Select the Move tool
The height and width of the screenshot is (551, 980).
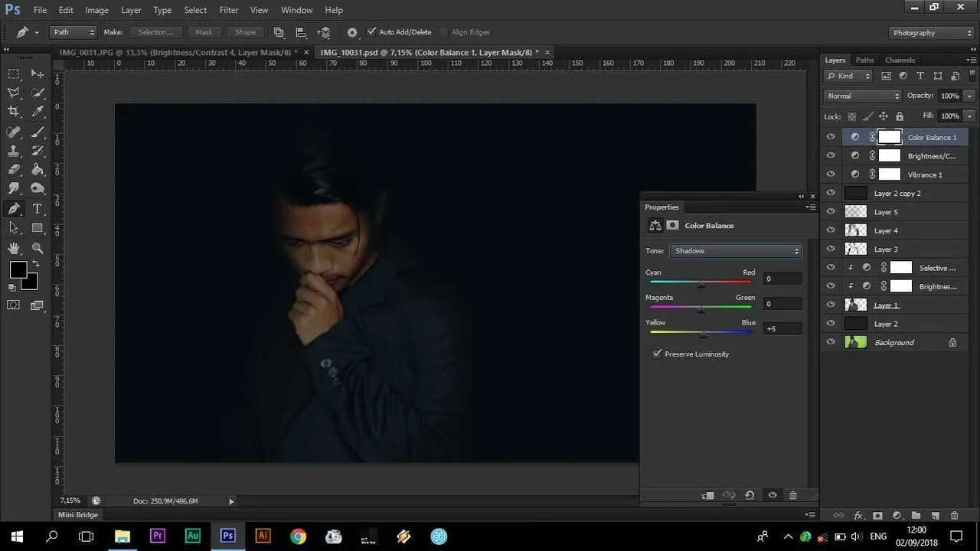37,74
